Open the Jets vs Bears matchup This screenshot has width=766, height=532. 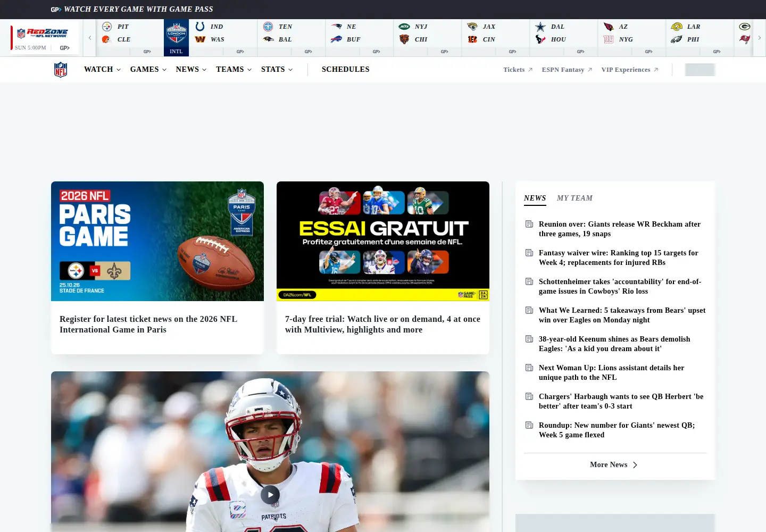pos(428,38)
